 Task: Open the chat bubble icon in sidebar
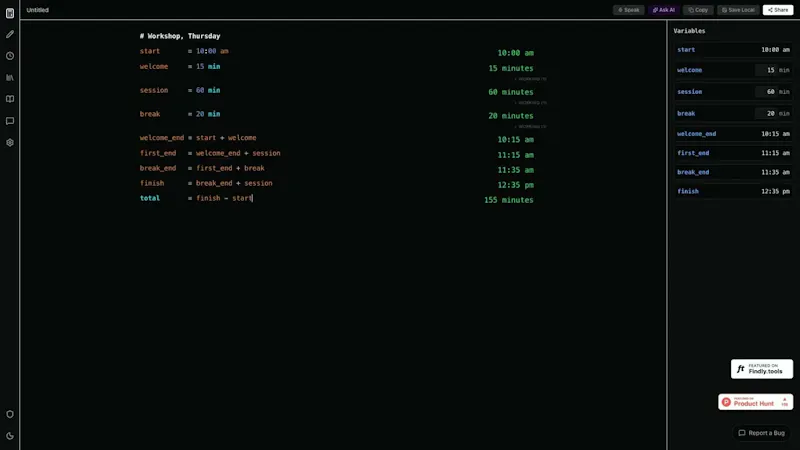10,121
